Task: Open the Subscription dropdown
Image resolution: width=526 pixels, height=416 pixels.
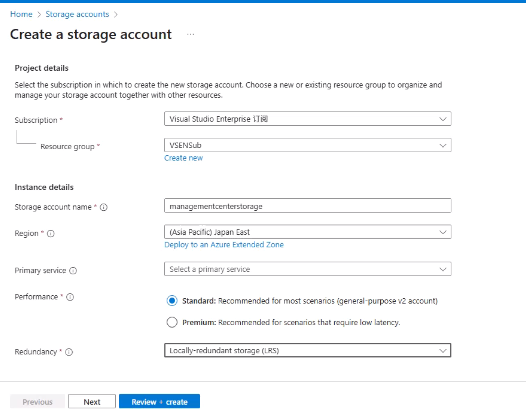Action: (x=308, y=119)
